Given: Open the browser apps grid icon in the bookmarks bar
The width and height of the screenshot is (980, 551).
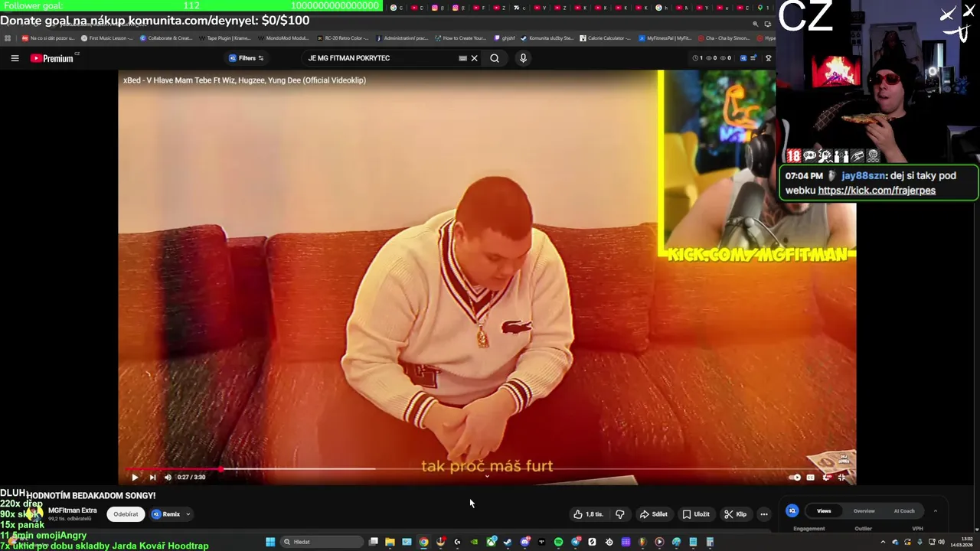Looking at the screenshot, I should pos(8,37).
